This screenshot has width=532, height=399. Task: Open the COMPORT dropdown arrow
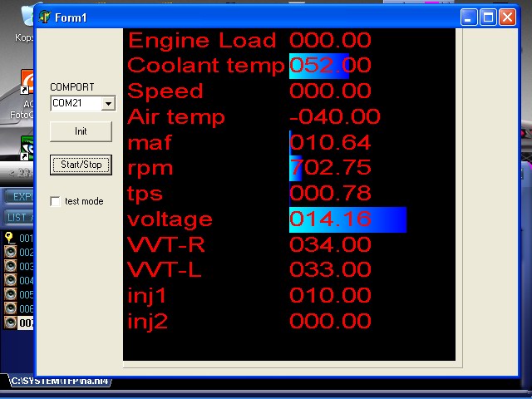point(107,104)
